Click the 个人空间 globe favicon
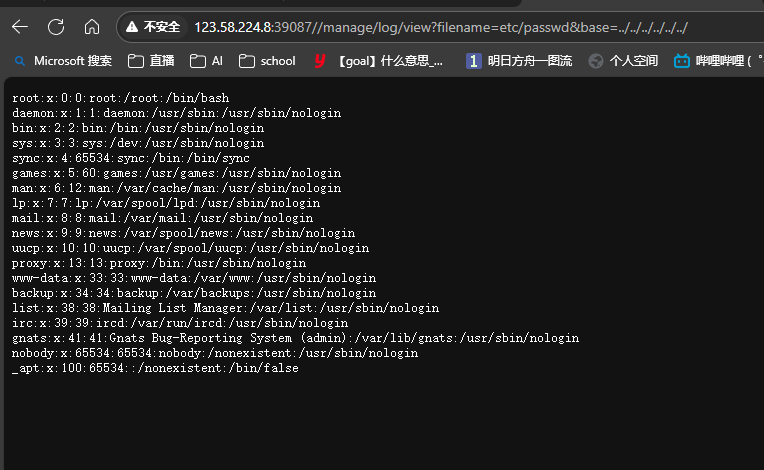The image size is (764, 470). [595, 61]
